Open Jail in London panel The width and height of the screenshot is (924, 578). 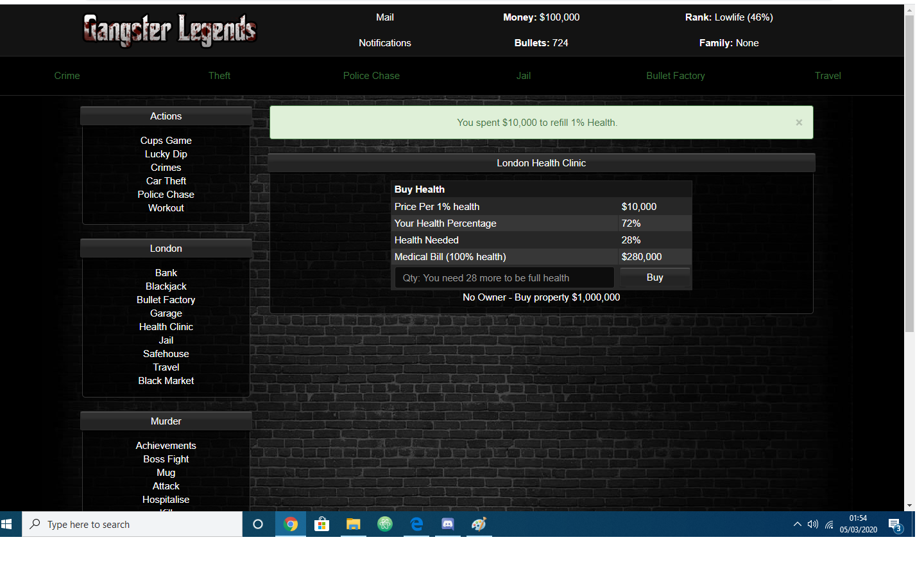(166, 340)
